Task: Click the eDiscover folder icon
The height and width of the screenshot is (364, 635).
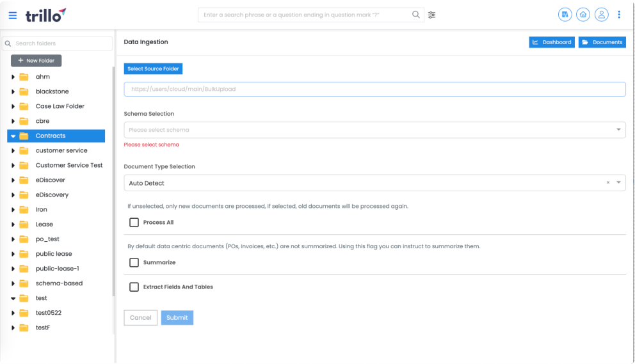Action: point(24,180)
